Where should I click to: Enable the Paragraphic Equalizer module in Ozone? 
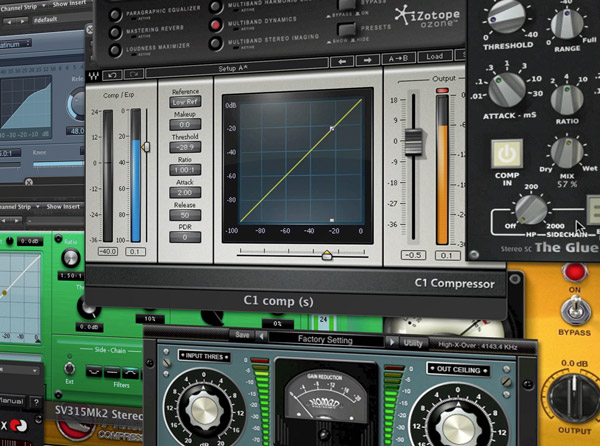115,15
